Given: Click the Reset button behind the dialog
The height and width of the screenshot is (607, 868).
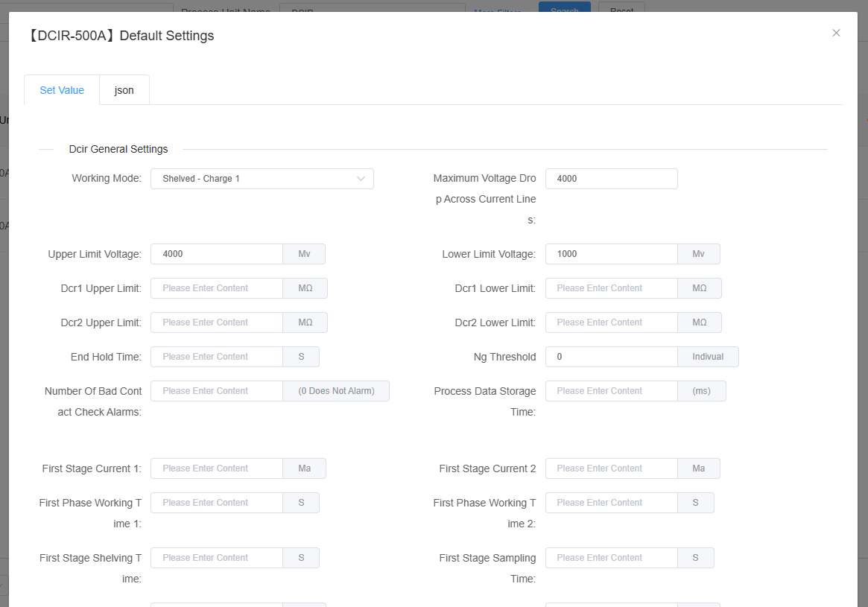Looking at the screenshot, I should point(621,7).
